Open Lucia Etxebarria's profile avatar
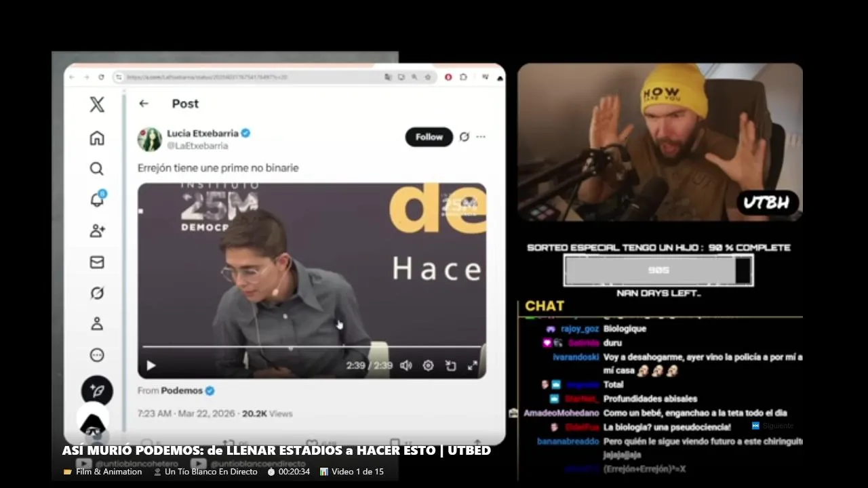This screenshot has height=488, width=868. [150, 139]
